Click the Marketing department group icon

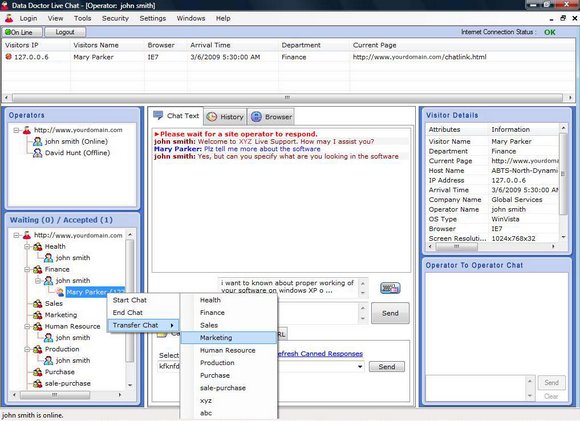[x=37, y=315]
